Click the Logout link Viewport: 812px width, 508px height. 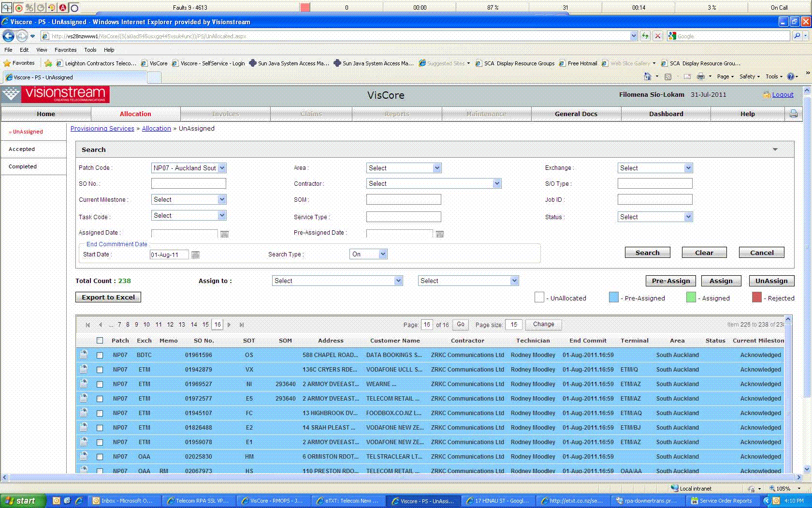(783, 95)
